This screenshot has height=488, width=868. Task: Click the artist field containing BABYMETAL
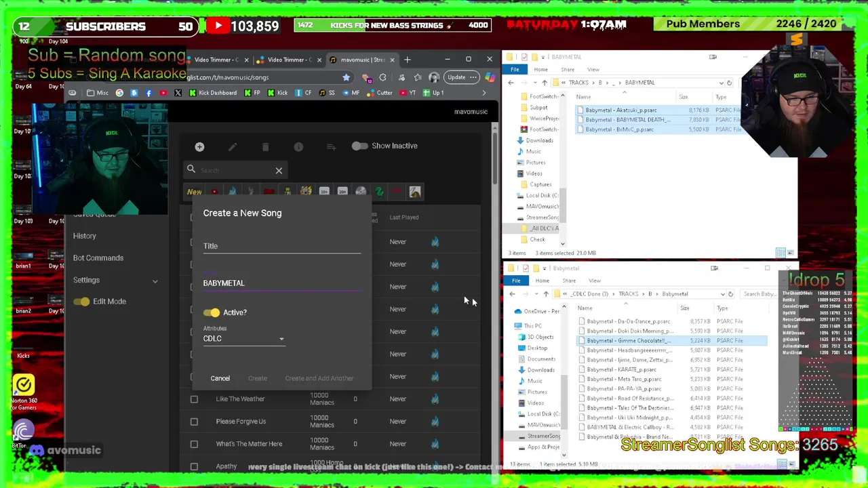point(281,283)
